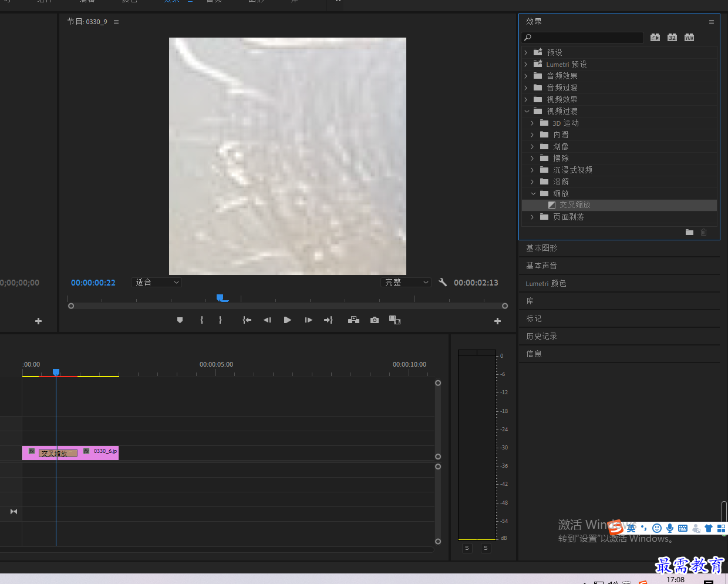Collapse the 缩放 folder
Image resolution: width=728 pixels, height=584 pixels.
[x=533, y=193]
